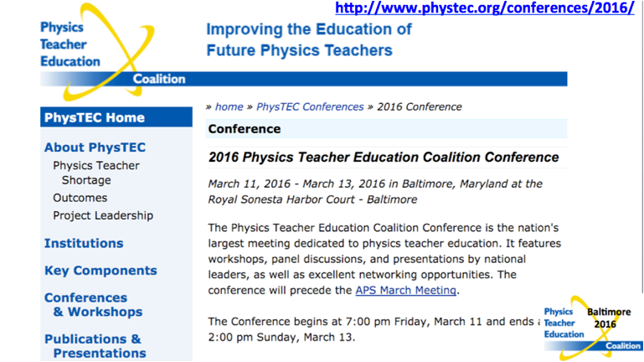This screenshot has height=362, width=644.
Task: Open the Outcomes sidebar item
Action: tap(80, 198)
